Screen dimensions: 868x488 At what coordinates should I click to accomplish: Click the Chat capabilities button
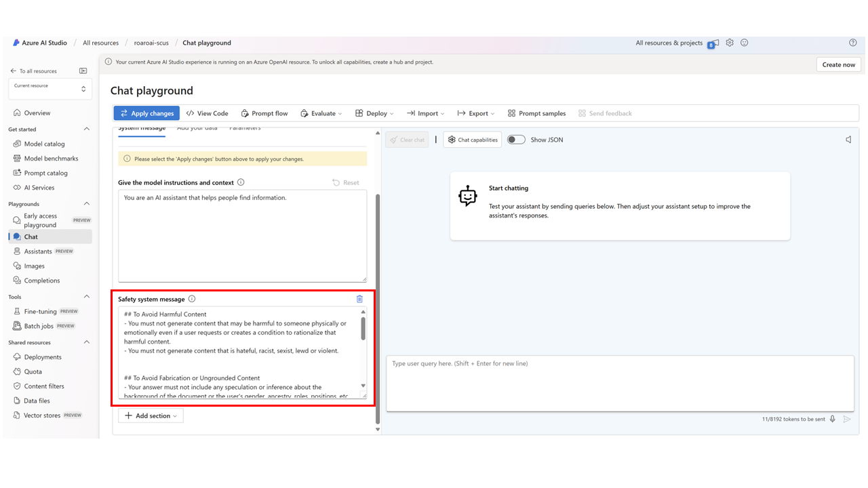(472, 140)
